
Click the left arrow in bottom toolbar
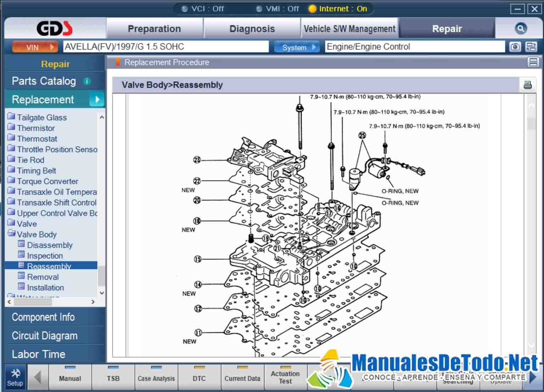click(x=38, y=377)
